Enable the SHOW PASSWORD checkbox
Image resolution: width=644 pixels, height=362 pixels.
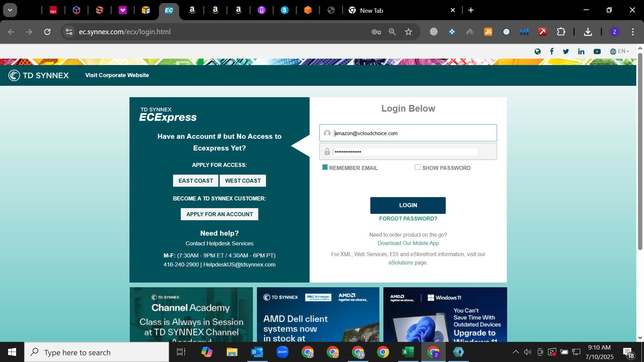[418, 167]
